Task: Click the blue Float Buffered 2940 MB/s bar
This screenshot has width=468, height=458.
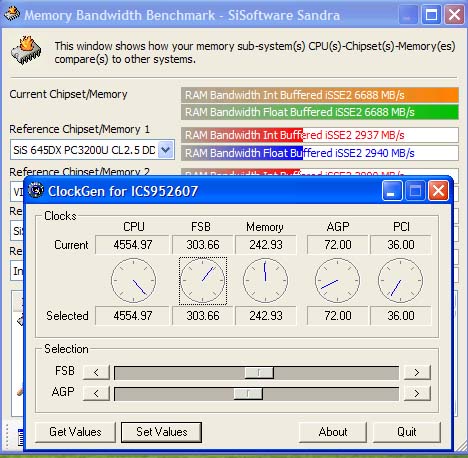Action: (320, 153)
